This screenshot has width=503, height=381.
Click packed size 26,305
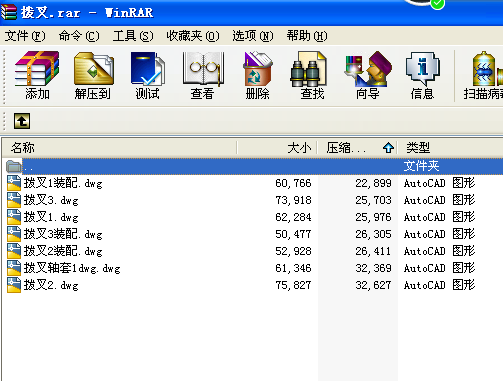click(x=373, y=234)
